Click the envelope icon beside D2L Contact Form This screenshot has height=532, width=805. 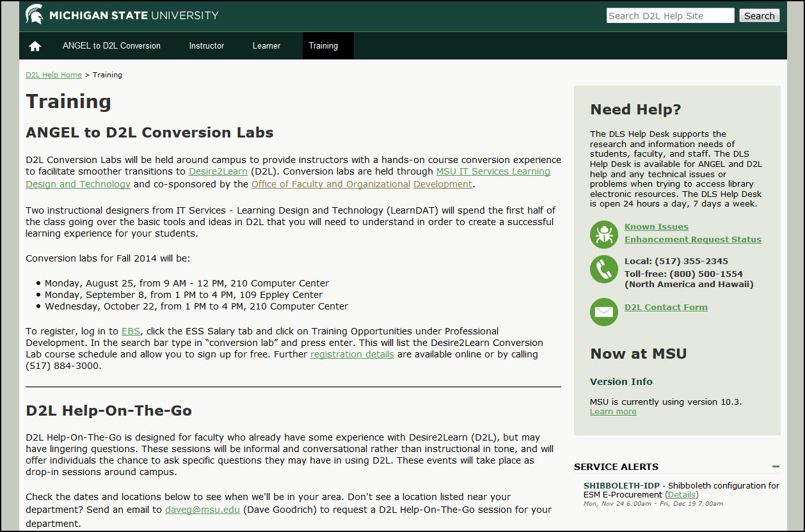tap(603, 312)
